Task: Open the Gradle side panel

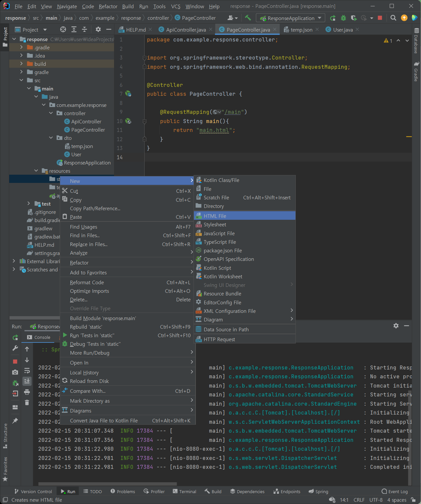Action: coord(416,71)
